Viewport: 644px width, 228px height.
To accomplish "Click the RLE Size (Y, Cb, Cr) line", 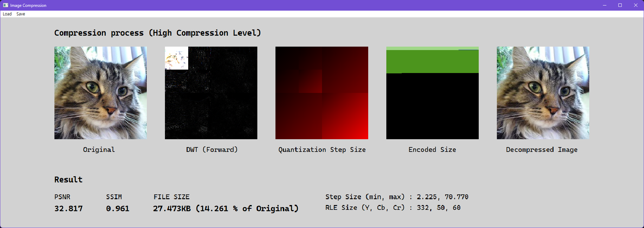I will (x=393, y=207).
